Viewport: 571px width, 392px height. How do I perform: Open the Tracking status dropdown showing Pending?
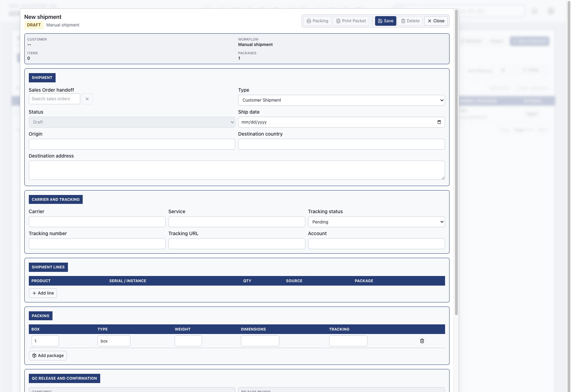pos(376,222)
